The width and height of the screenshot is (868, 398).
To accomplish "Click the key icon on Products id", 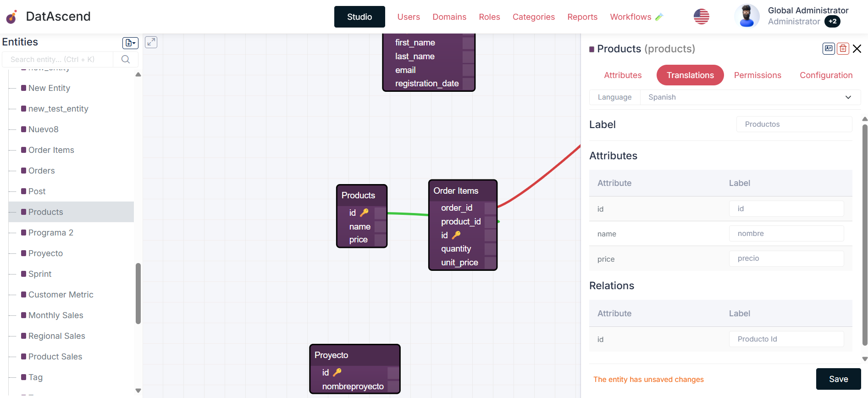I will pos(365,213).
